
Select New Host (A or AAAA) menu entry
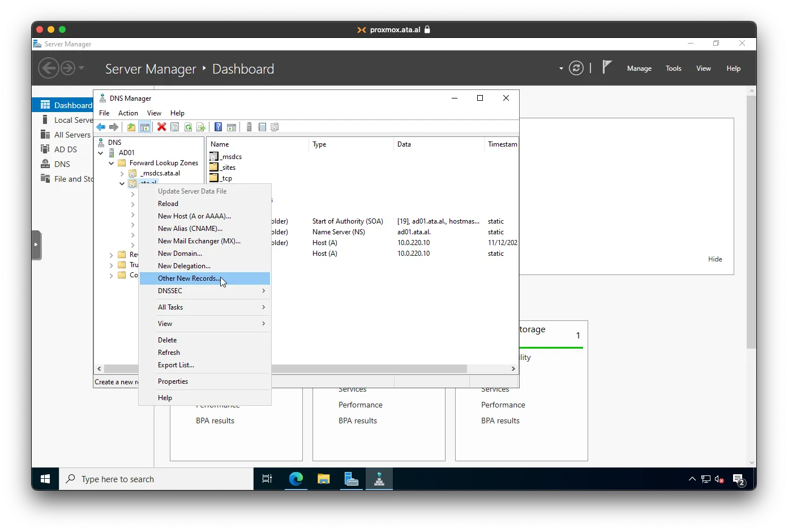pyautogui.click(x=205, y=216)
